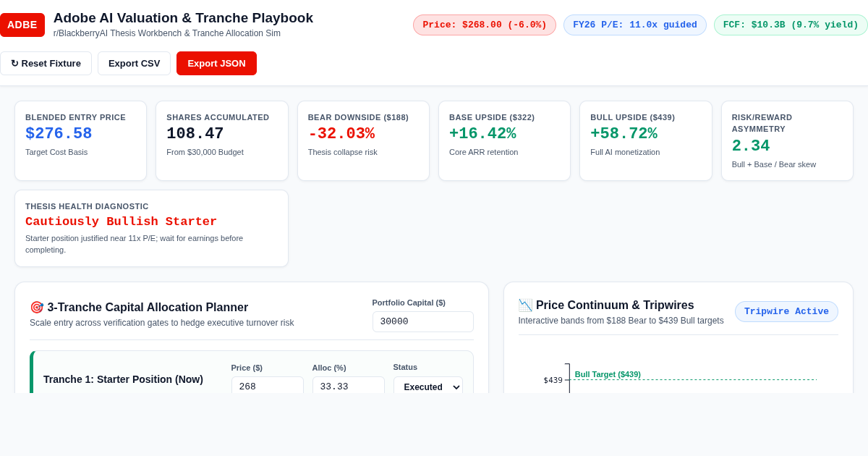868x456 pixels.
Task: Click the Adobe AI Valuation & Tranche Playbook title
Action: 183,18
